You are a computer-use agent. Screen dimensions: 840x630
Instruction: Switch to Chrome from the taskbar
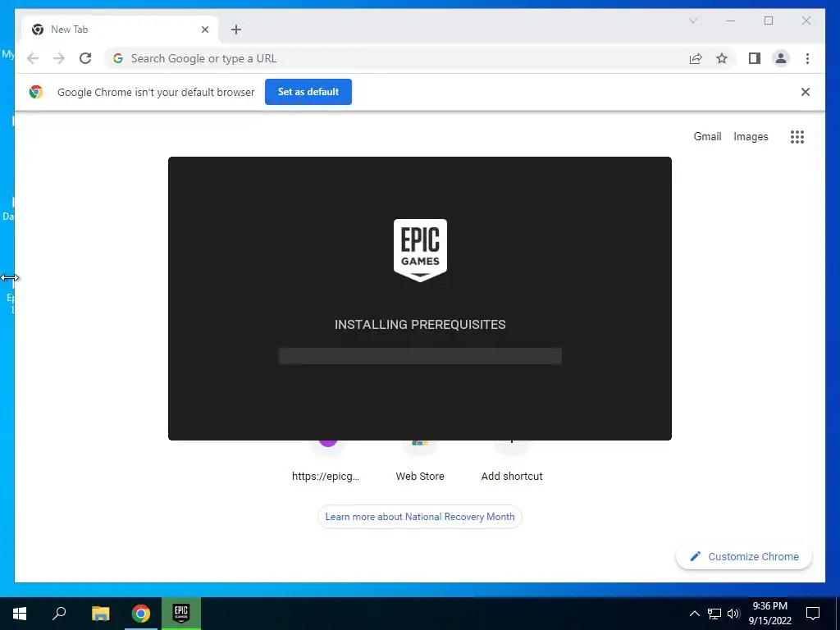[x=141, y=614]
